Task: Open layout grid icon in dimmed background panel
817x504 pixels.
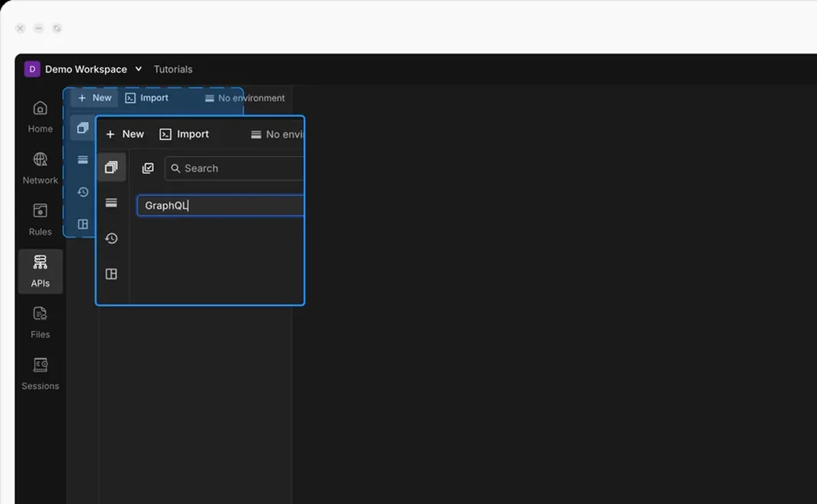Action: point(83,224)
